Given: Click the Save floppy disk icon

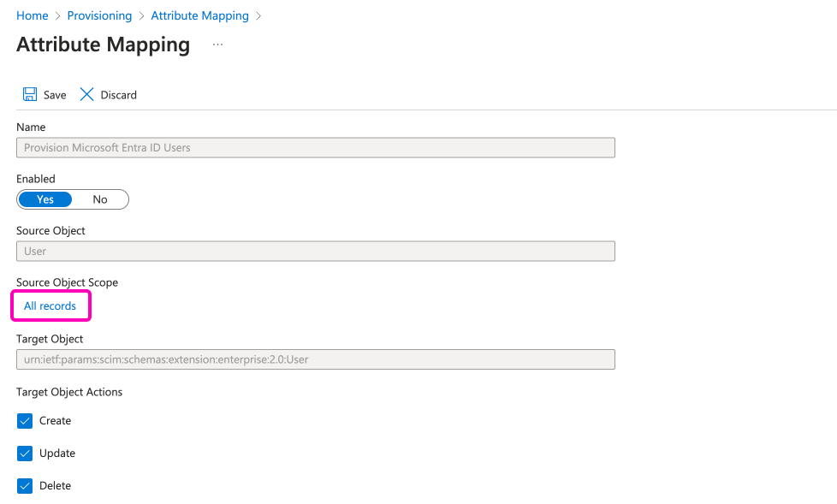Looking at the screenshot, I should pyautogui.click(x=30, y=94).
